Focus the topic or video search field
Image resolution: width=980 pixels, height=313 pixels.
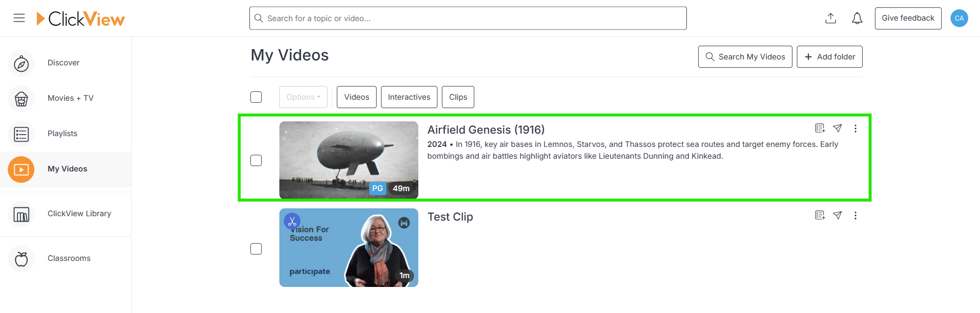click(468, 18)
